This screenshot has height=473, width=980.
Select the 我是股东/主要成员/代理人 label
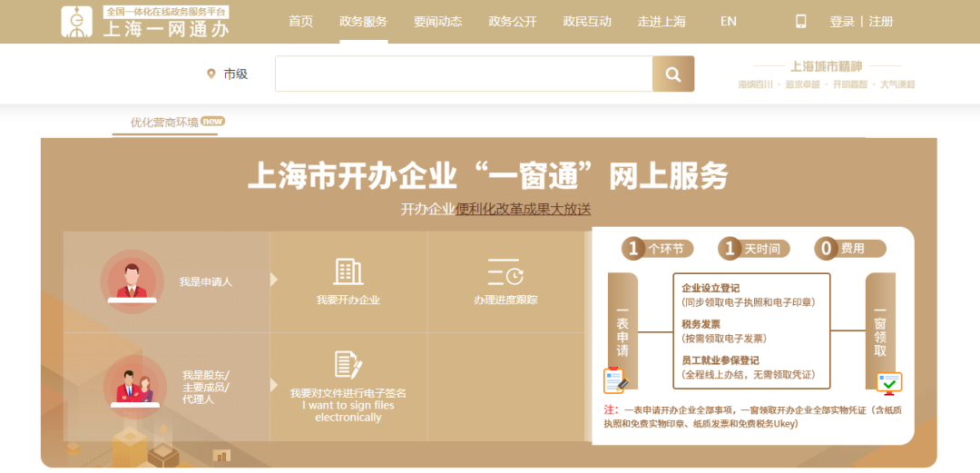click(x=206, y=387)
